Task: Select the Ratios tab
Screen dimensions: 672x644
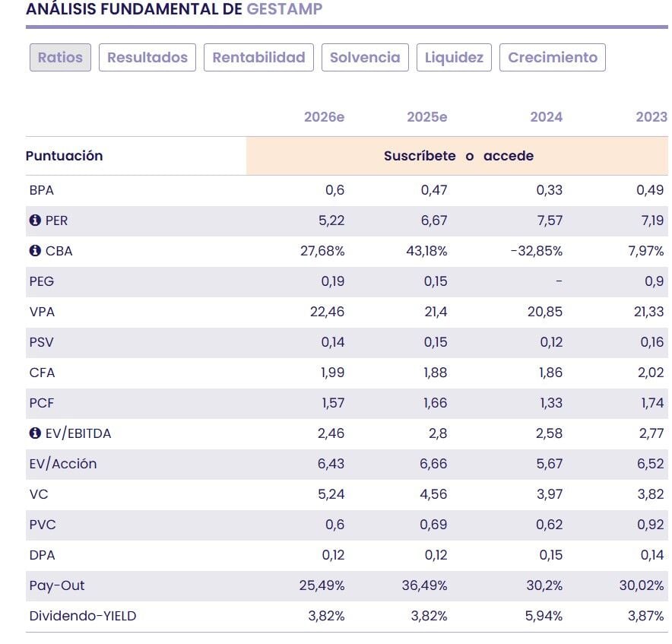Action: tap(61, 58)
